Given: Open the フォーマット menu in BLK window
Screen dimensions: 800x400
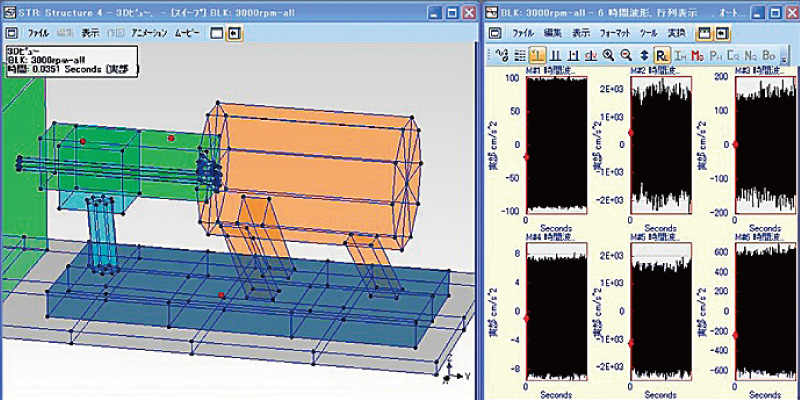Looking at the screenshot, I should [x=614, y=33].
